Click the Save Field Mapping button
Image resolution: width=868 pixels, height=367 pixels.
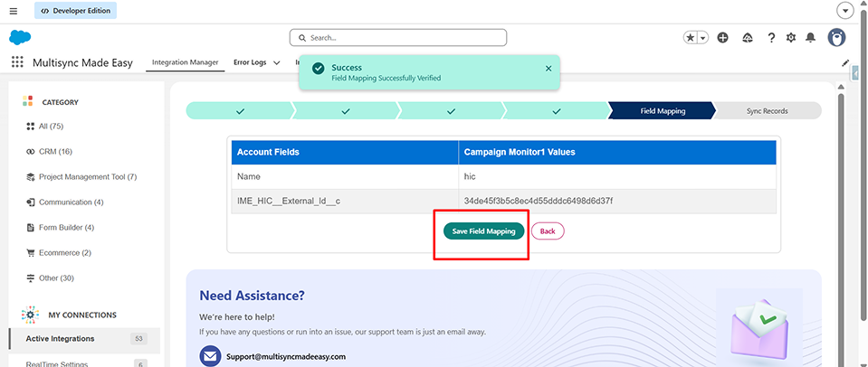(483, 231)
